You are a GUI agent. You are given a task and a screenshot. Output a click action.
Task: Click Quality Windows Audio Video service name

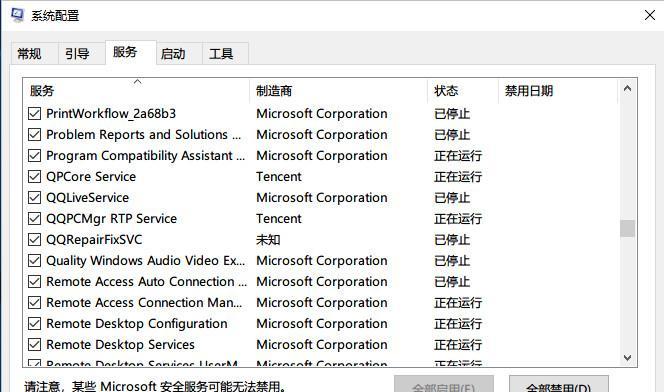146,261
